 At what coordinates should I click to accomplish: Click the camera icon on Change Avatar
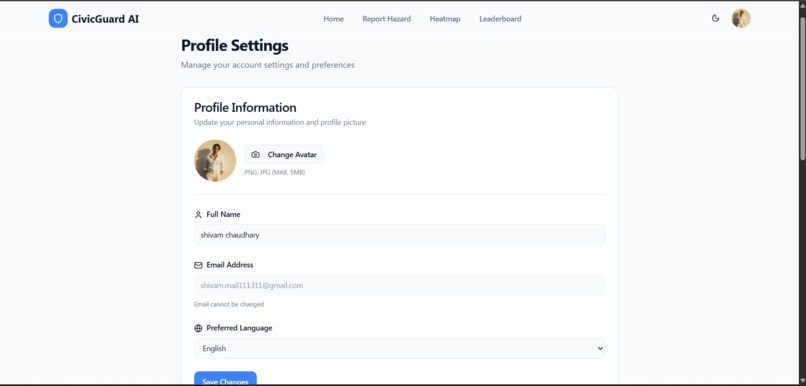coord(255,155)
